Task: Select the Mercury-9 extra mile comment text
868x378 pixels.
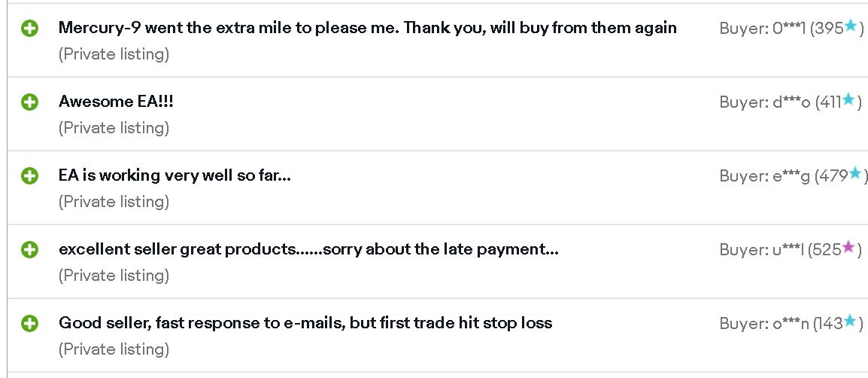Action: pyautogui.click(x=368, y=28)
